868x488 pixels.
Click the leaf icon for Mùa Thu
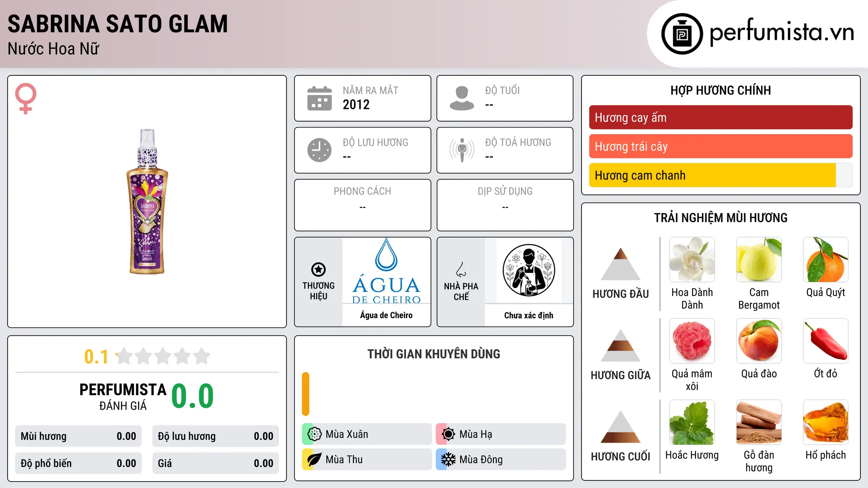314,460
